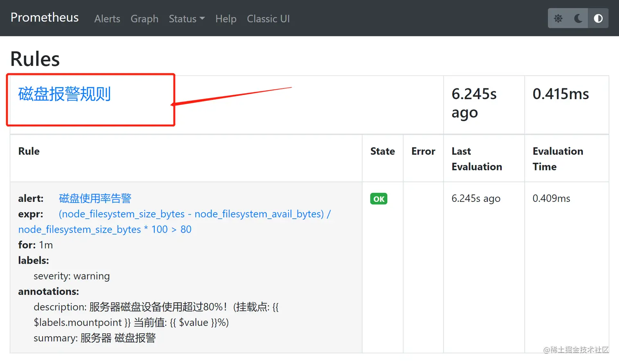619x364 pixels.
Task: Click the 0.415ms group evaluation time
Action: 561,94
